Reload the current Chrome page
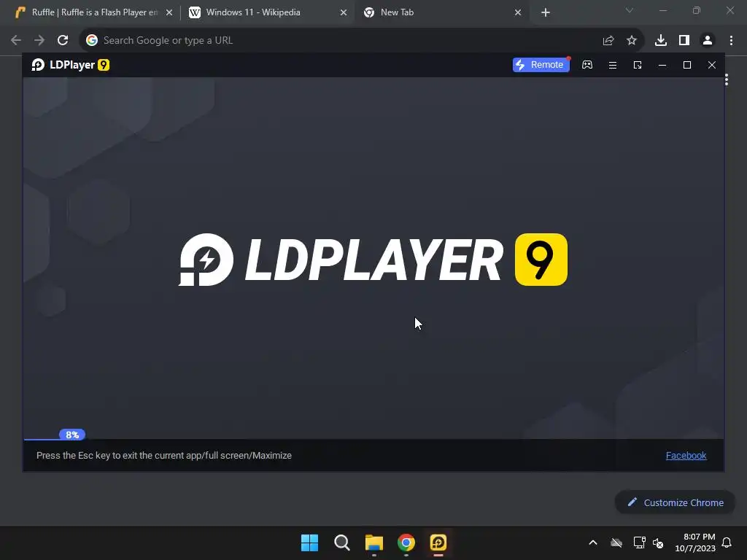The image size is (747, 560). click(x=63, y=41)
